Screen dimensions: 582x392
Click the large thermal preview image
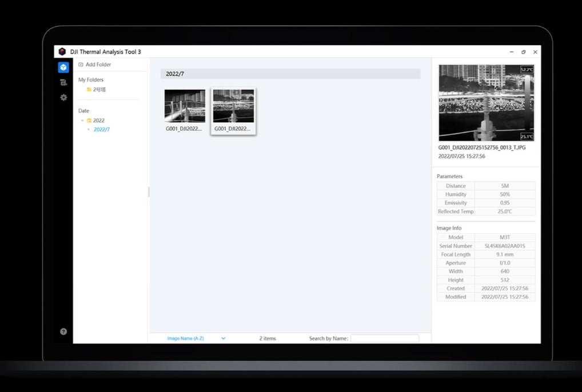click(x=486, y=103)
